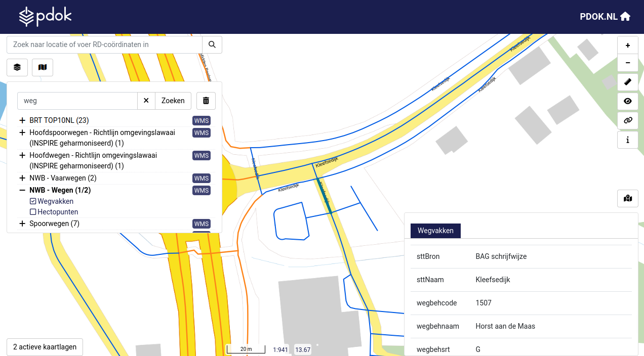Click the link share icon
This screenshot has height=356, width=644.
[x=628, y=120]
